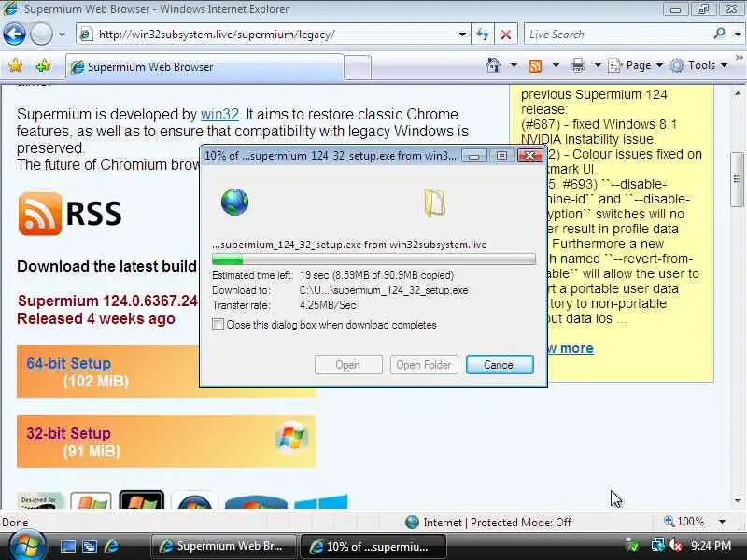Click 'Transfer rate' value 4.25MB/Sec
Screen dimensions: 747x560
pos(328,305)
